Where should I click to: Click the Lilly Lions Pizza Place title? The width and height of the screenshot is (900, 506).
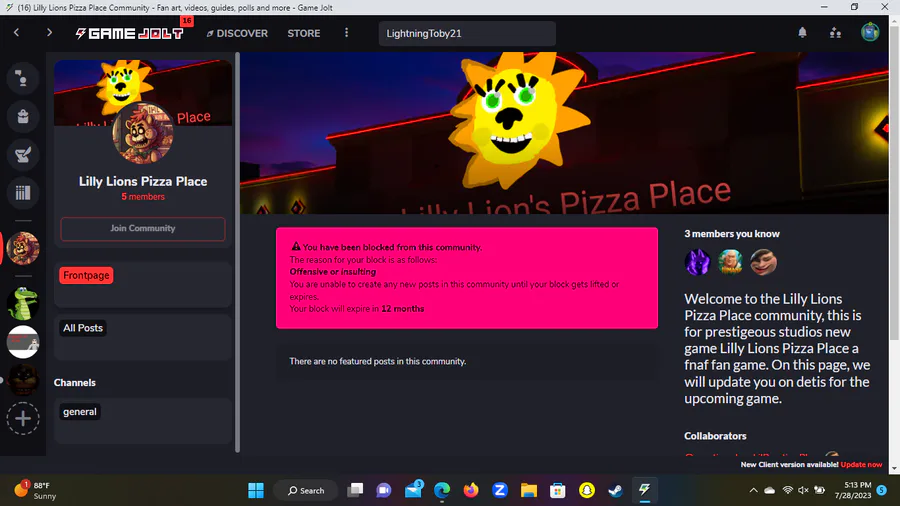click(x=143, y=181)
